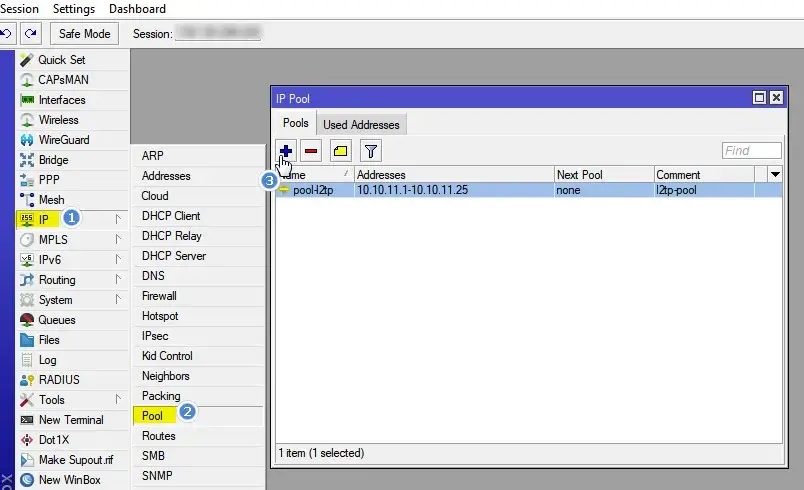The height and width of the screenshot is (490, 804).
Task: Click the Log notepad icon
Action: [x=27, y=360]
